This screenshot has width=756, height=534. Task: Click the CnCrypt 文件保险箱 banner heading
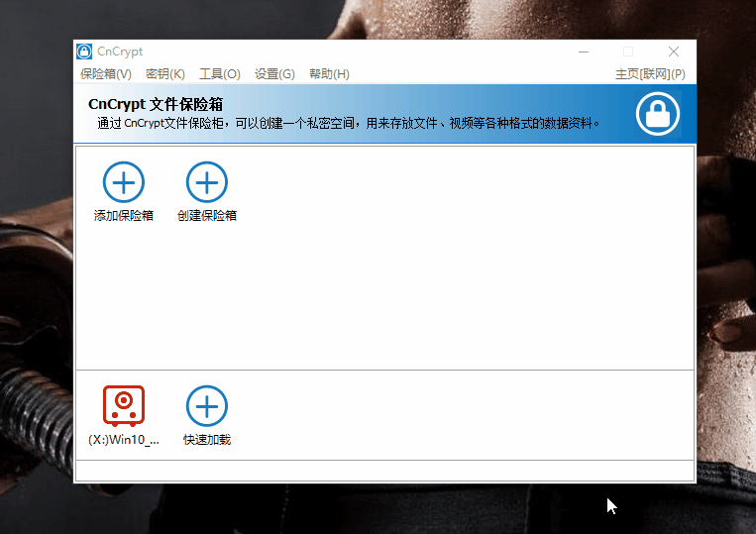click(x=156, y=104)
